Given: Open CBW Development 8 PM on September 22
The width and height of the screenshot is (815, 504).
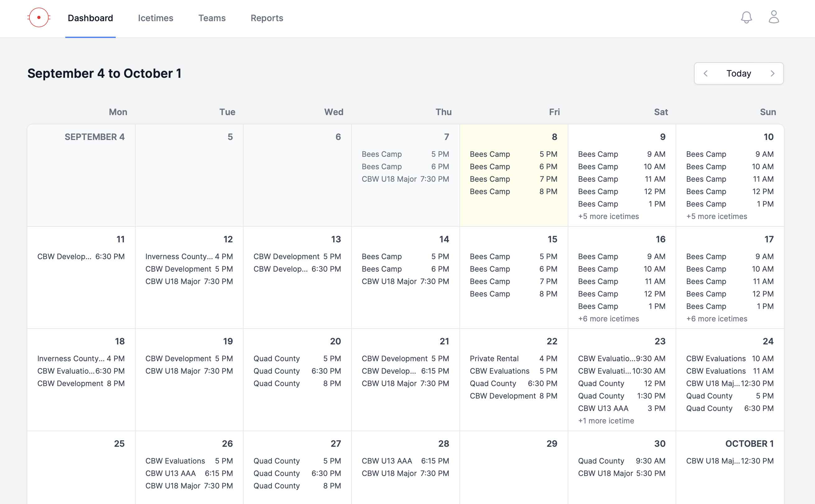Looking at the screenshot, I should [514, 396].
